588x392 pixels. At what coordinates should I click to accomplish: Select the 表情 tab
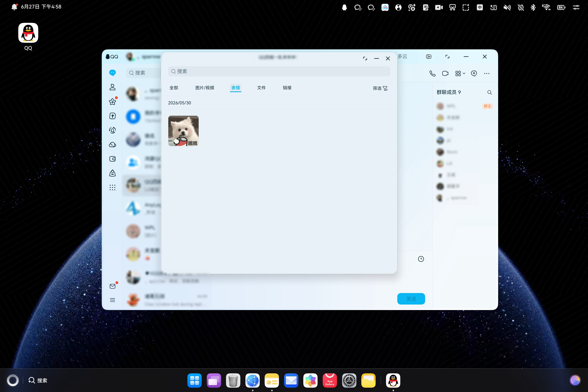tap(236, 88)
